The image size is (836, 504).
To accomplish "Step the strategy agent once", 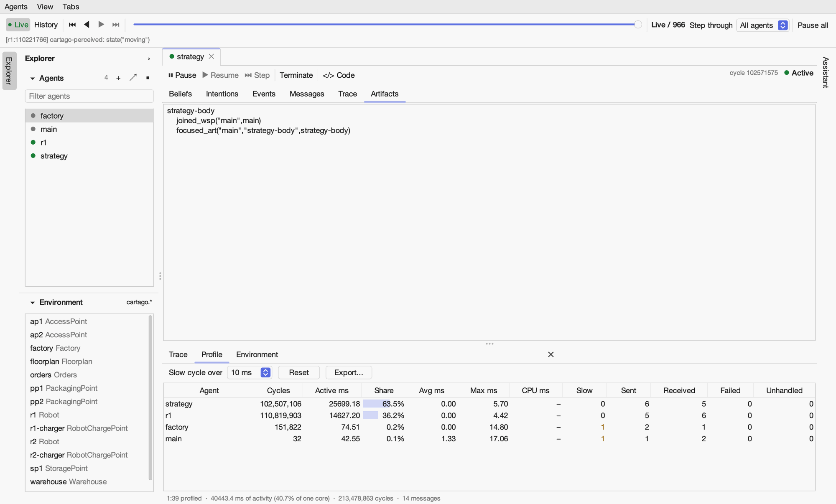I will pyautogui.click(x=257, y=75).
